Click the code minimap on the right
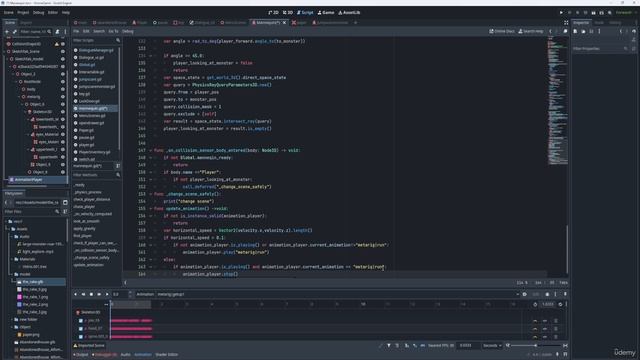The height and width of the screenshot is (360, 640). 557,100
